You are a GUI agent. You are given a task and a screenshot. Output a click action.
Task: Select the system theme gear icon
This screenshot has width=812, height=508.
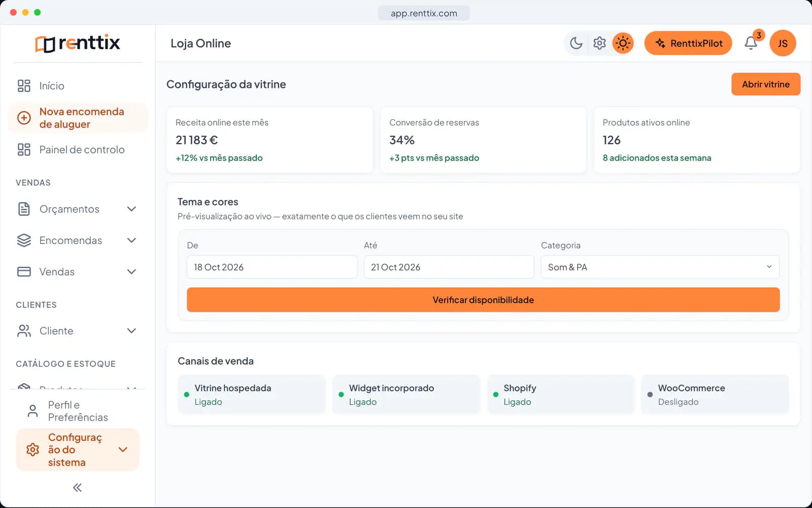(599, 43)
